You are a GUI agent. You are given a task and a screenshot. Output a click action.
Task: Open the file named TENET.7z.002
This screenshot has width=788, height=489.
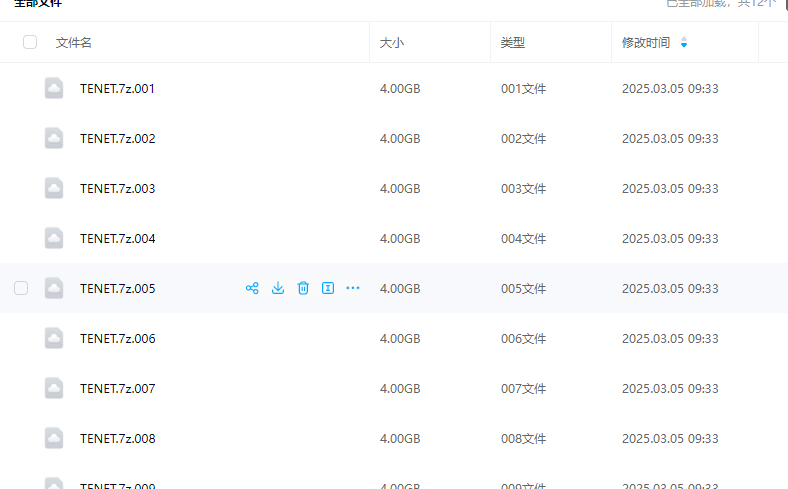pos(117,138)
